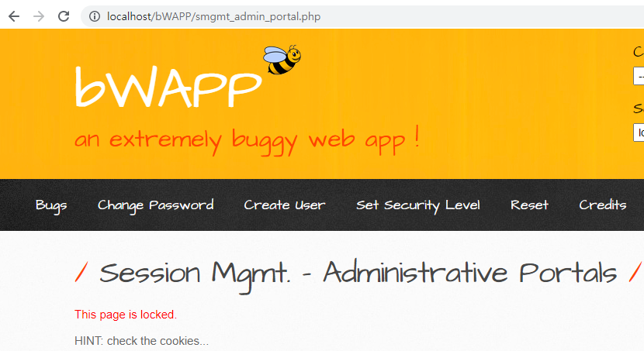
Task: Click the 'an extremely buggy web app !' tagline
Action: point(248,140)
